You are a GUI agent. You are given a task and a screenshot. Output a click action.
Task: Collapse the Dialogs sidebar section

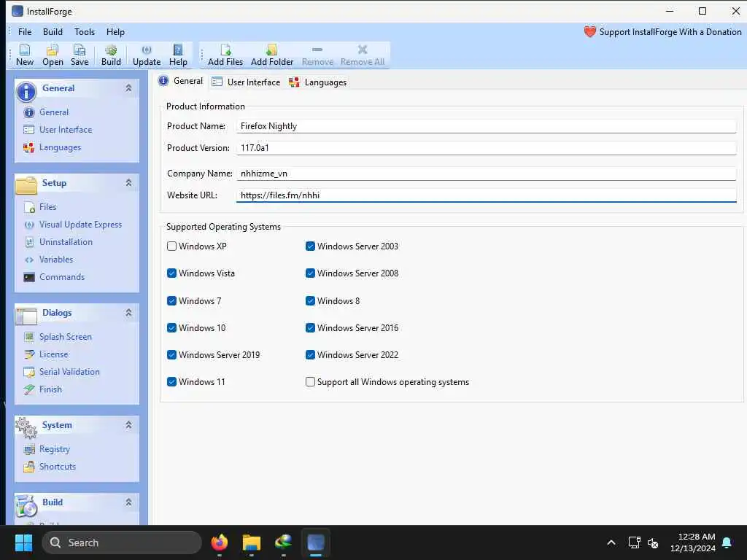click(128, 313)
